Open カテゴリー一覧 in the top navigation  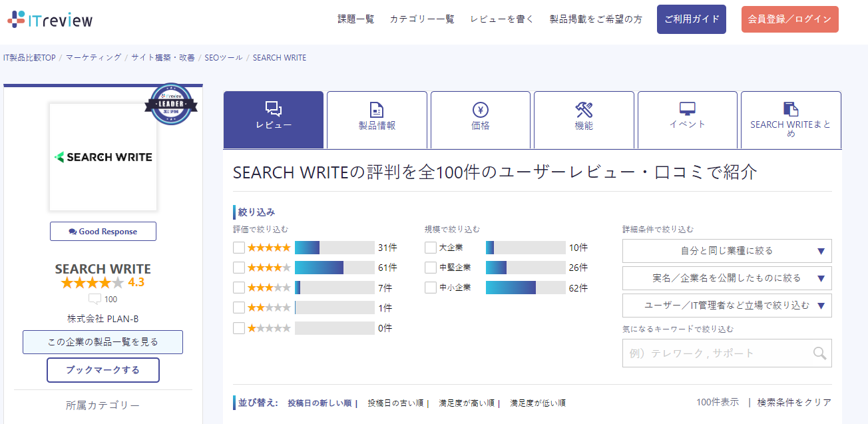[422, 19]
